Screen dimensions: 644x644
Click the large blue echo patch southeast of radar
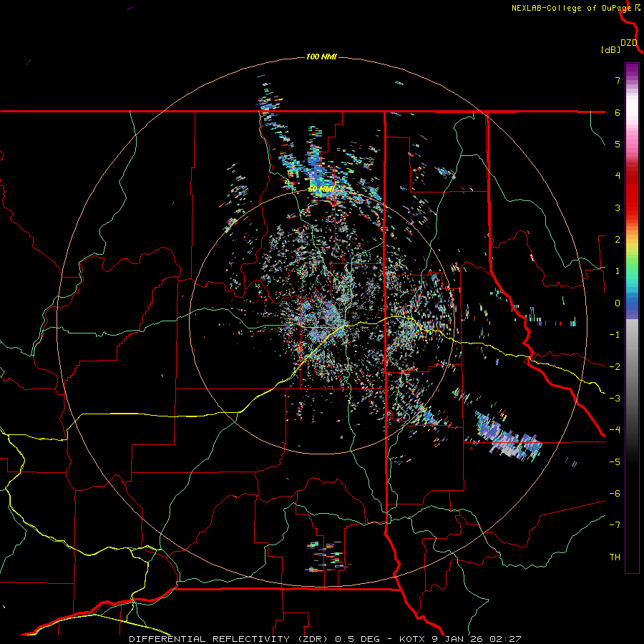(x=507, y=436)
